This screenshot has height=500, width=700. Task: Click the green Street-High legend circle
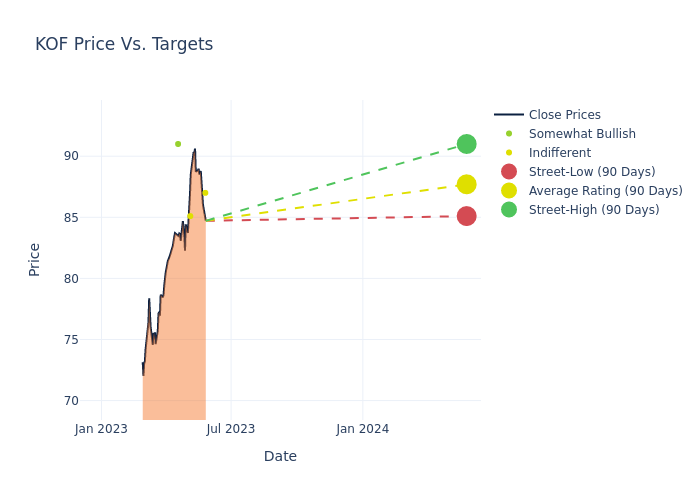tap(509, 210)
